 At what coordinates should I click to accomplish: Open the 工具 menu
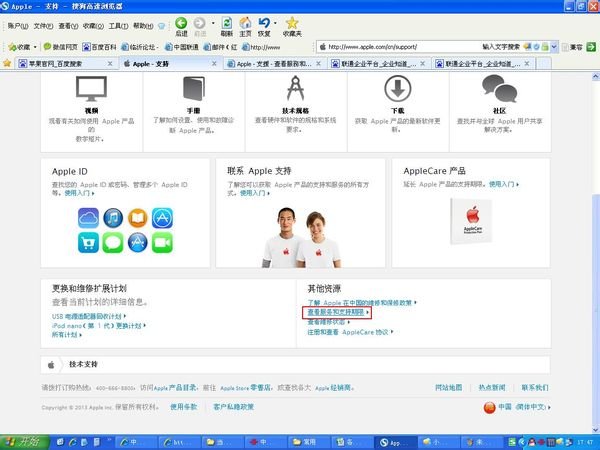tap(118, 26)
